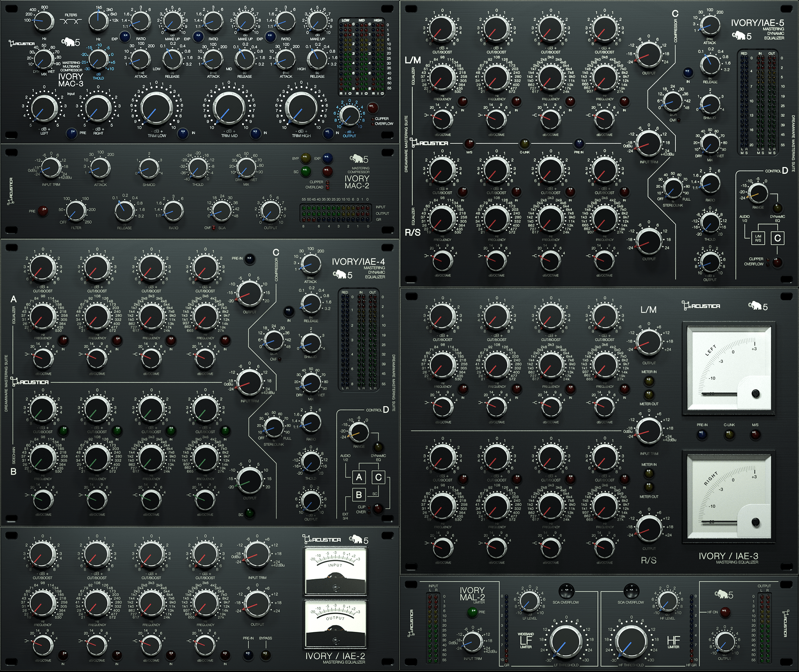The width and height of the screenshot is (799, 672).
Task: Click the MAL-2 LF THRESHOLD large knob
Action: [566, 642]
